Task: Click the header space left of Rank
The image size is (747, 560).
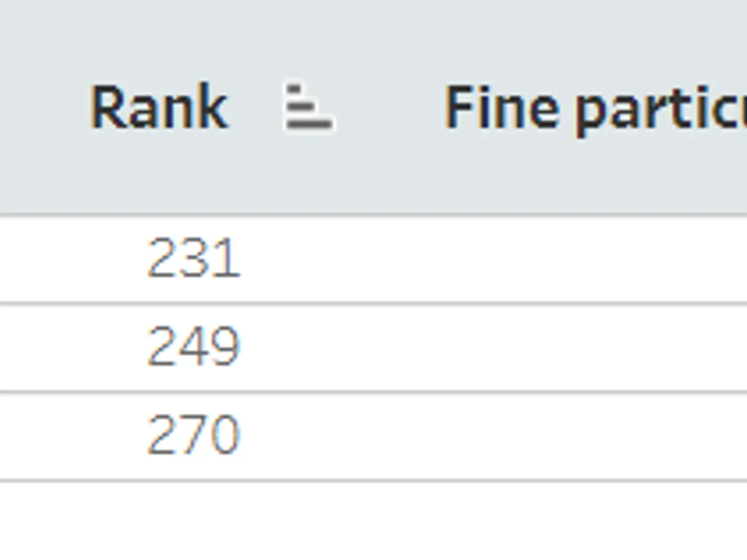Action: (x=44, y=108)
